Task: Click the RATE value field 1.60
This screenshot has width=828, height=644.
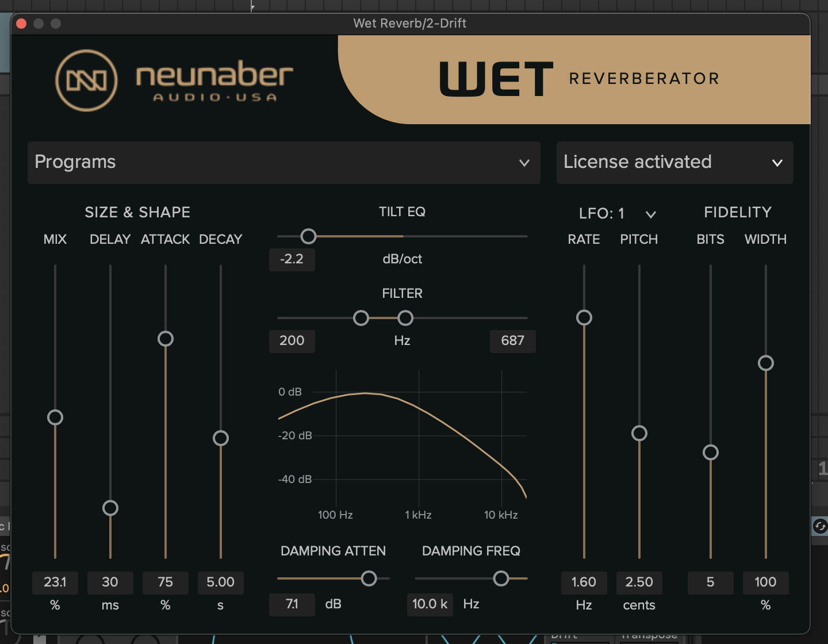Action: (x=584, y=582)
